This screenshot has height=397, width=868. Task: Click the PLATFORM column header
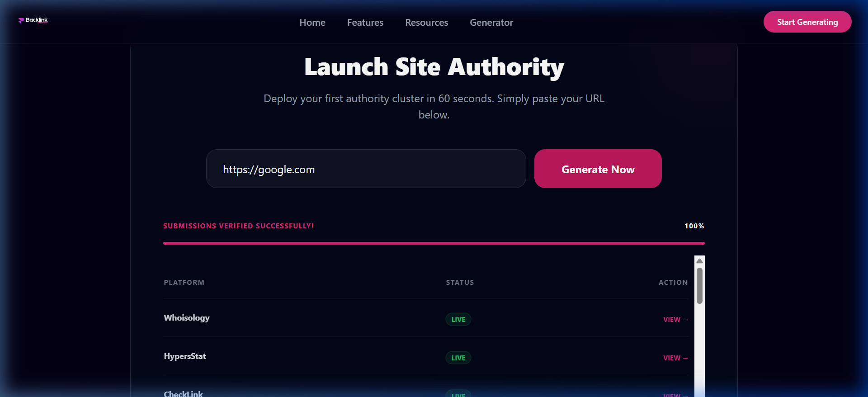pos(184,283)
